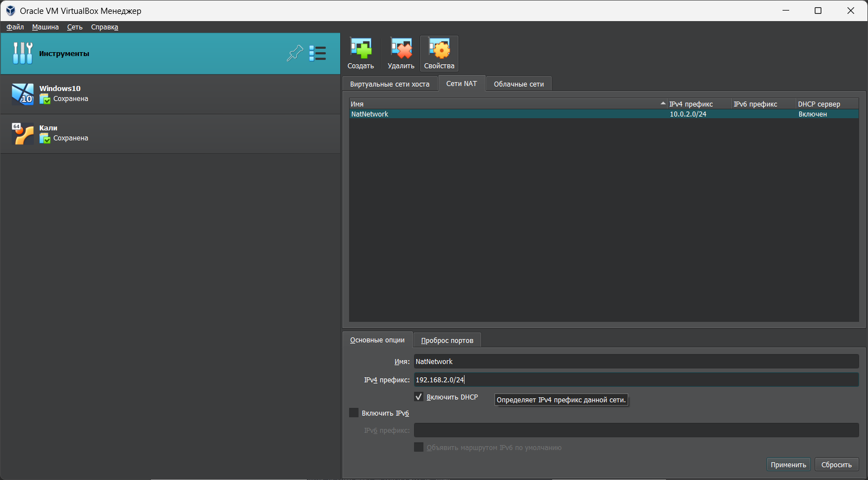Image resolution: width=868 pixels, height=480 pixels.
Task: Click the Применить button
Action: pyautogui.click(x=788, y=464)
